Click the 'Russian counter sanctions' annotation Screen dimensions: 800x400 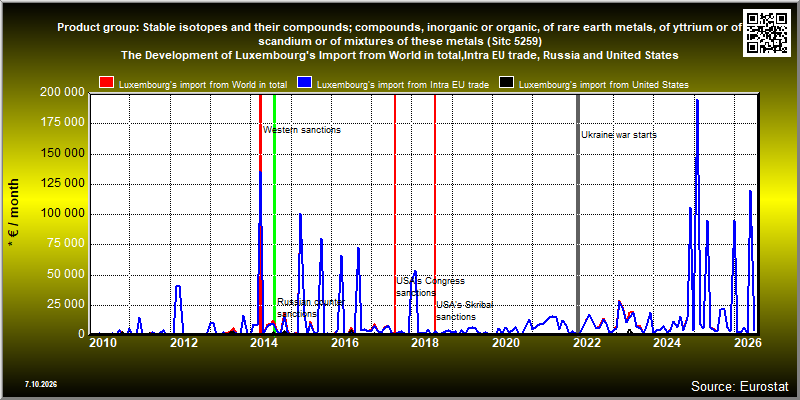click(311, 308)
